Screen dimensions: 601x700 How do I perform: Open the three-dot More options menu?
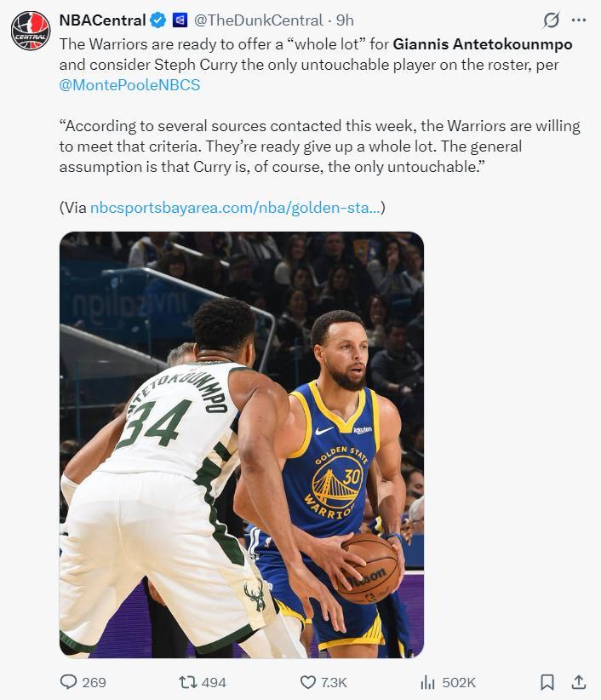point(579,20)
